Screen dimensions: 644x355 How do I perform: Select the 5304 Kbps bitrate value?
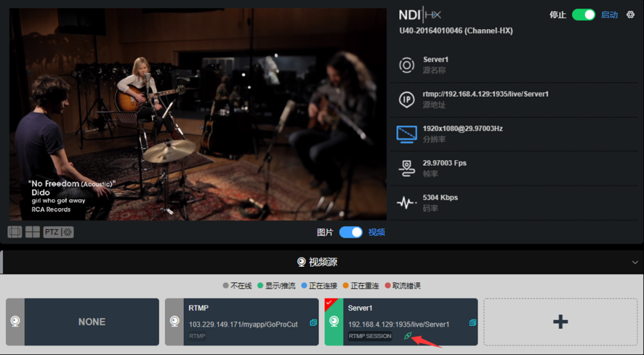click(x=440, y=198)
